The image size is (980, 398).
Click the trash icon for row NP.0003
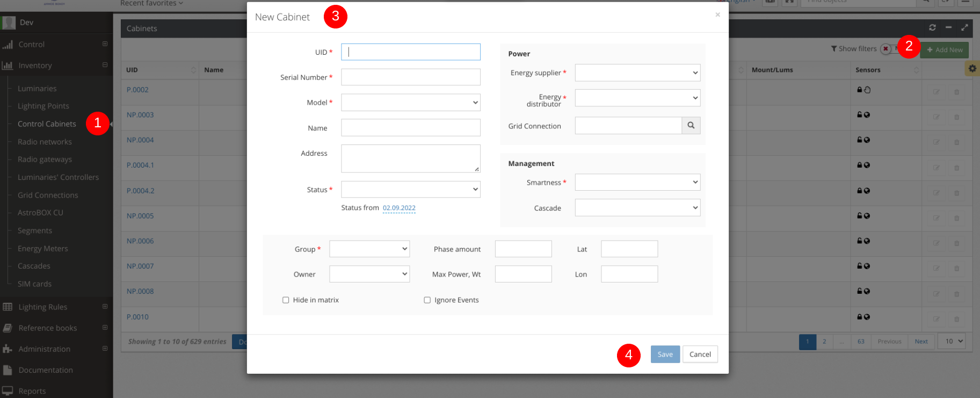(x=956, y=117)
